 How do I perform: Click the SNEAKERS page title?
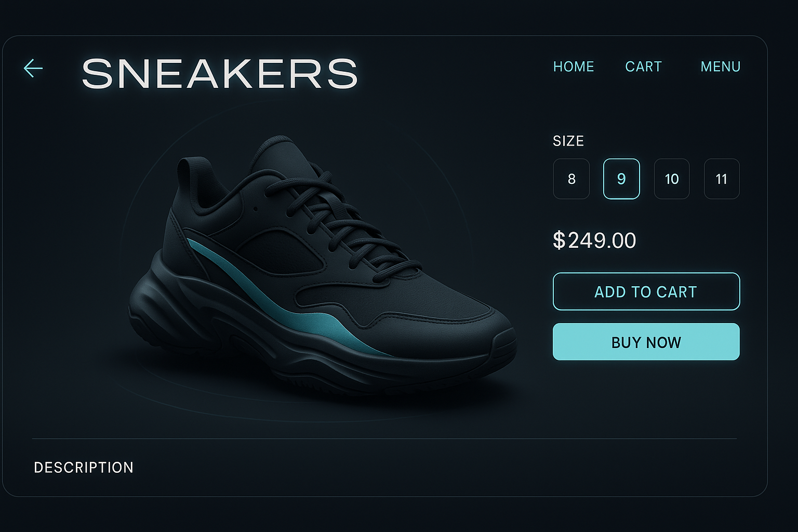point(220,73)
